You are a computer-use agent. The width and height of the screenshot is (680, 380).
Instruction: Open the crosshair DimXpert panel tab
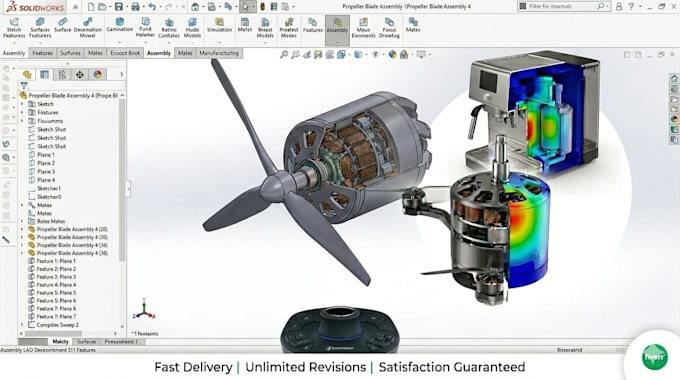pos(80,74)
